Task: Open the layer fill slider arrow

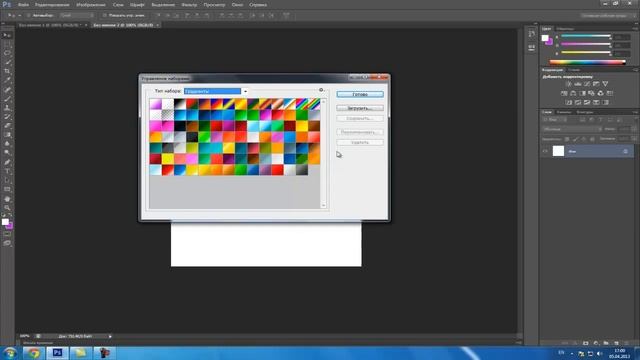Action: click(x=634, y=139)
